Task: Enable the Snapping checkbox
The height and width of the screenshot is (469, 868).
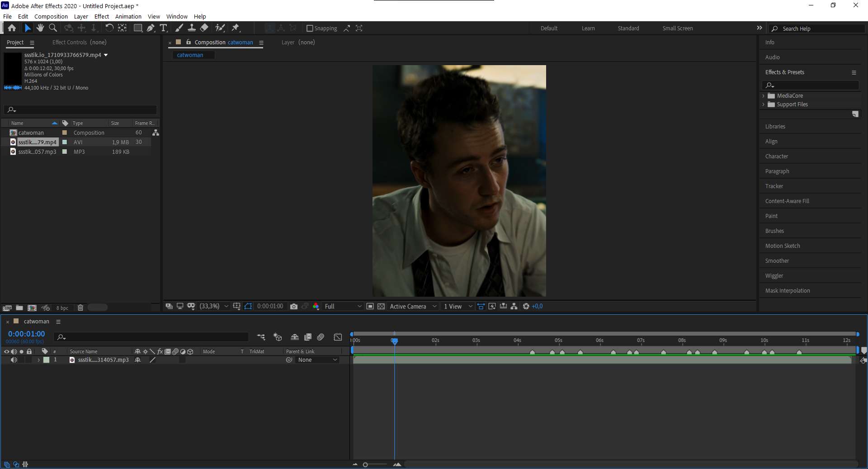Action: pyautogui.click(x=310, y=28)
